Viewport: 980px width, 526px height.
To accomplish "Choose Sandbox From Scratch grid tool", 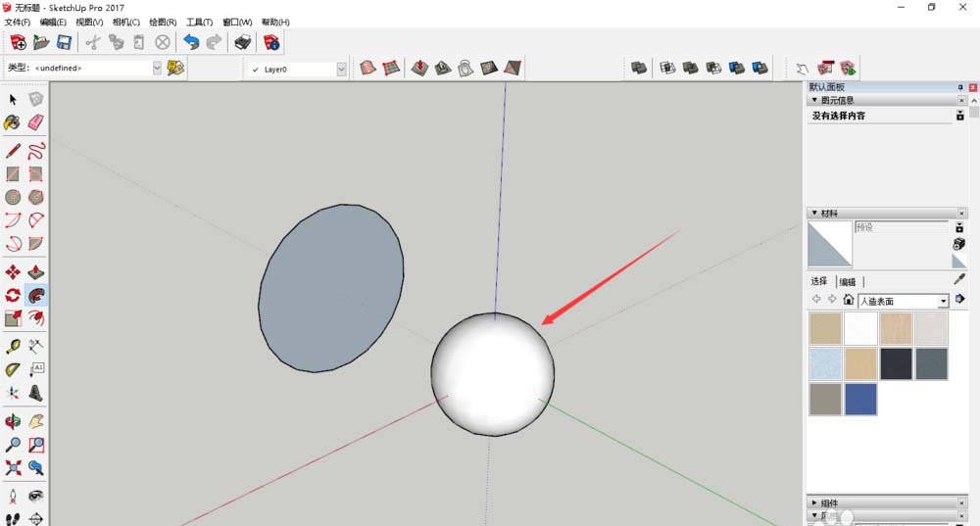I will tap(391, 68).
